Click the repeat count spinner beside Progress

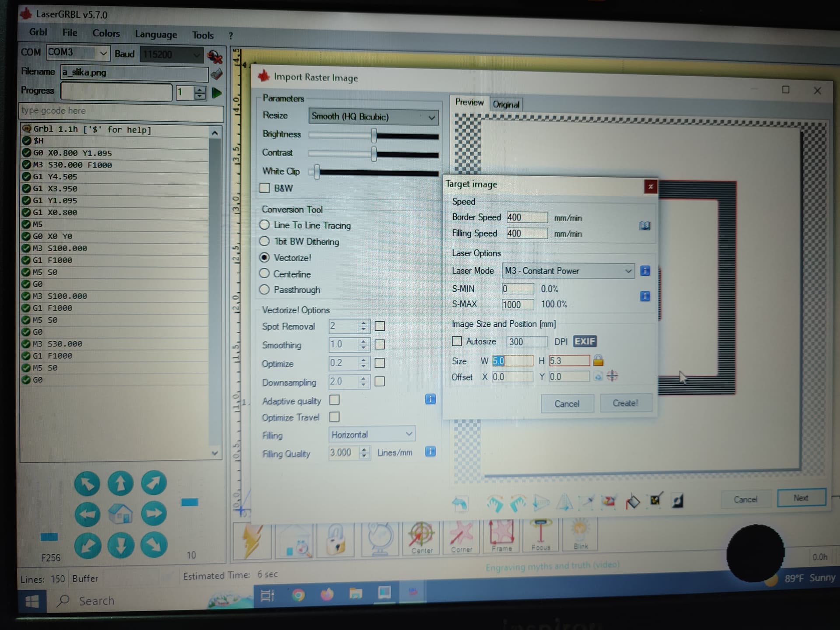(x=200, y=93)
